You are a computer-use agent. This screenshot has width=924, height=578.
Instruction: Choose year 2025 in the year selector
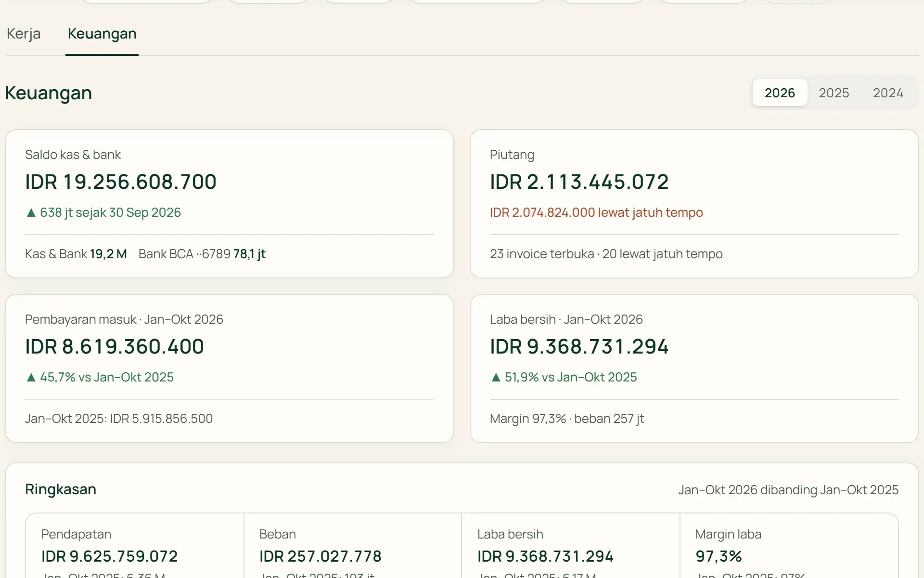(x=834, y=92)
